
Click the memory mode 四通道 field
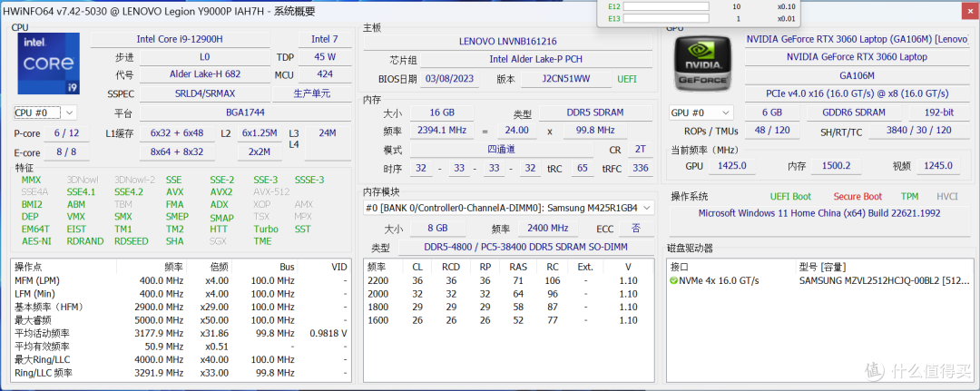pos(502,150)
